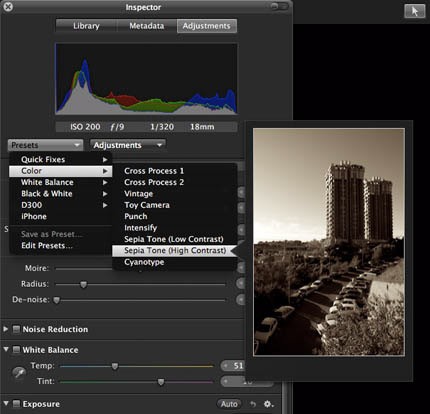Click the Radius slider handle
Viewport: 430px width, 414px height.
83,284
